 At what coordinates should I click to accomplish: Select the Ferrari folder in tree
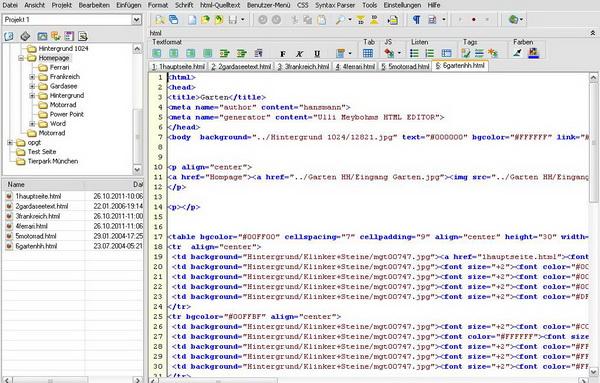(x=59, y=67)
